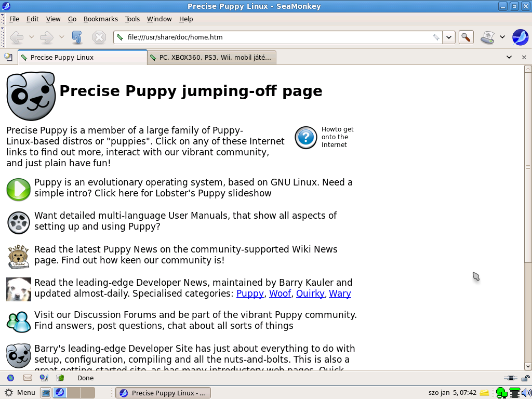Open the Tools menu
The image size is (532, 399).
[132, 19]
